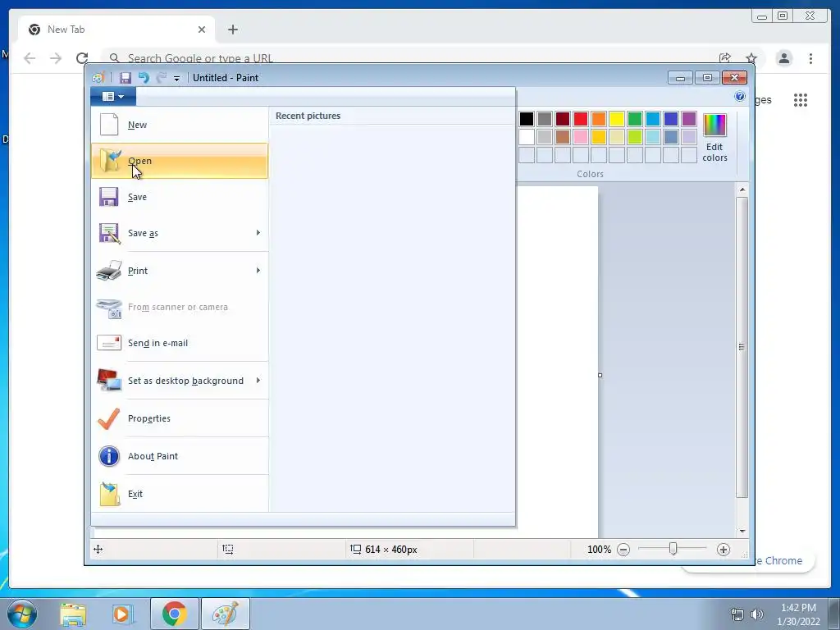Viewport: 840px width, 630px height.
Task: Click the Paint Help question mark icon
Action: 740,97
